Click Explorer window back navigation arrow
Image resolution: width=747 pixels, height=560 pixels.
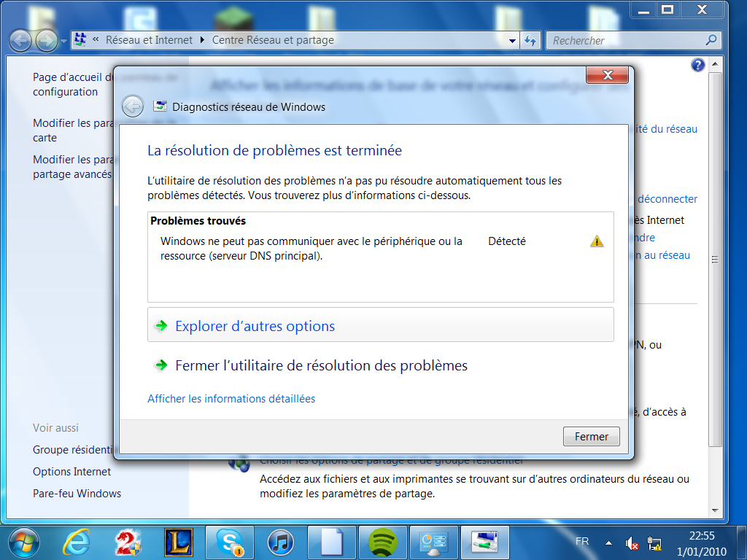click(20, 41)
